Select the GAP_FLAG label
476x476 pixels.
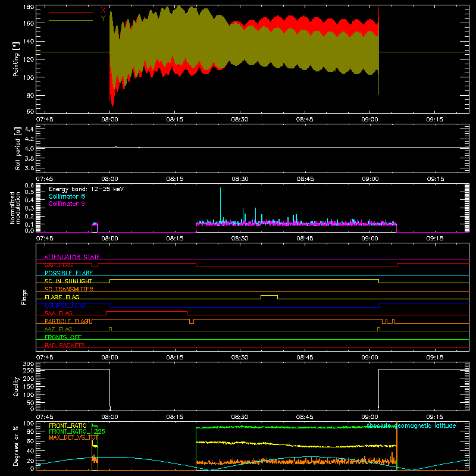click(x=58, y=265)
